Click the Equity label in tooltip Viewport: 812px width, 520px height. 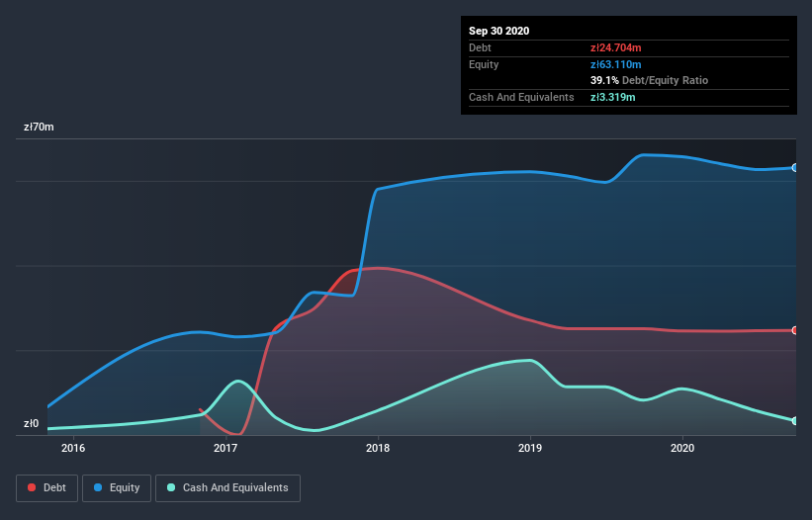pyautogui.click(x=484, y=64)
